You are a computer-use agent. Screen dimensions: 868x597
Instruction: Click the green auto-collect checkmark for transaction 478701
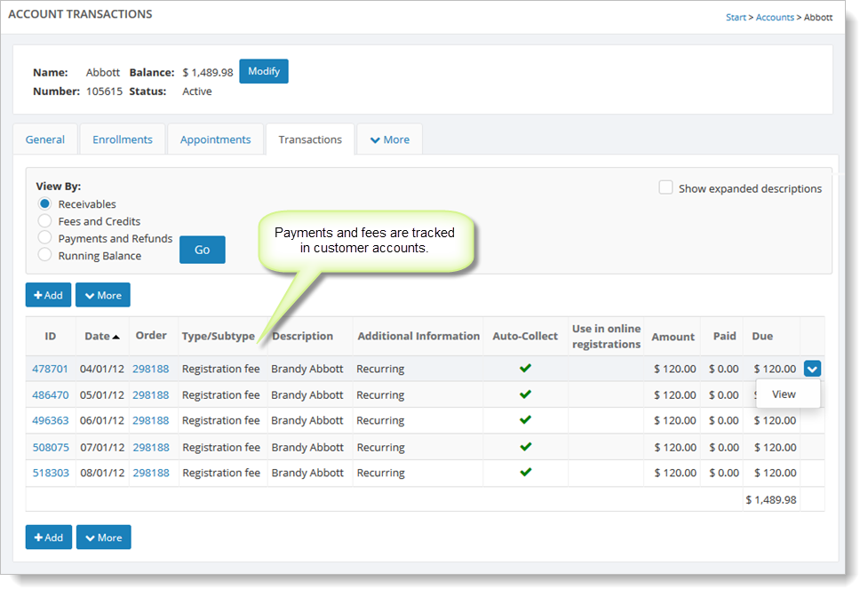(x=525, y=368)
